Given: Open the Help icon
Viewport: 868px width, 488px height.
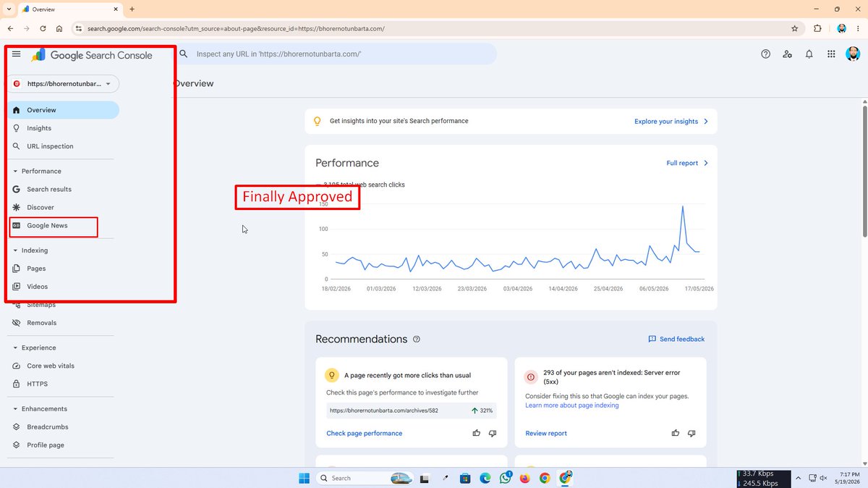Looking at the screenshot, I should tap(766, 54).
